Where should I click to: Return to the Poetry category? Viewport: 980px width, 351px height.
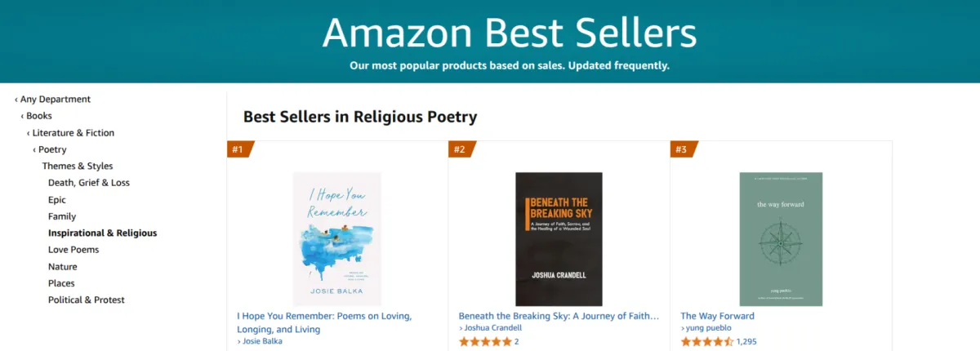pos(52,149)
